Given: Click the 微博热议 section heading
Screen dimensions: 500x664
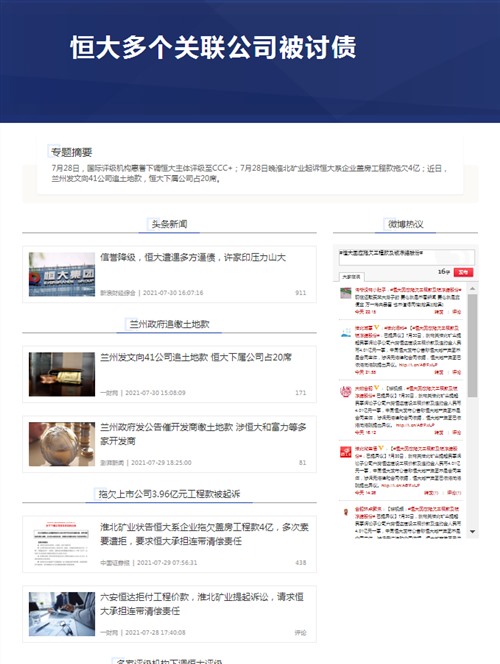Looking at the screenshot, I should click(406, 224).
